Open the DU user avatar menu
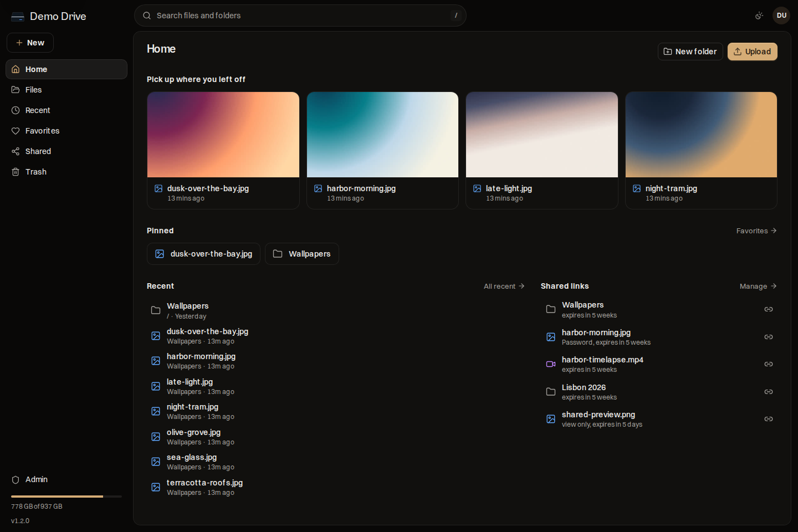Screen dimensions: 798x532 [781, 16]
